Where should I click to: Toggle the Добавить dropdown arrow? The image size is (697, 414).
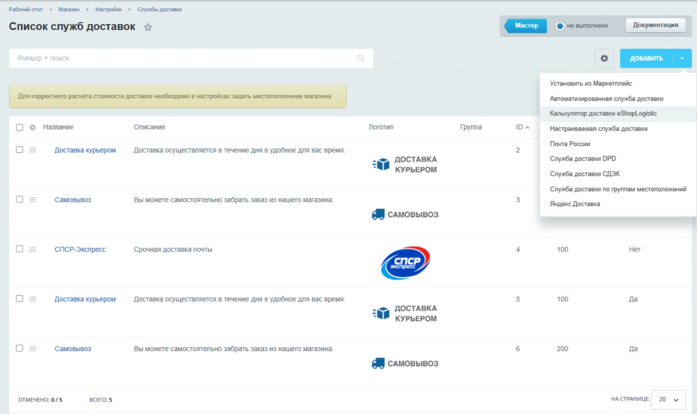pos(682,58)
